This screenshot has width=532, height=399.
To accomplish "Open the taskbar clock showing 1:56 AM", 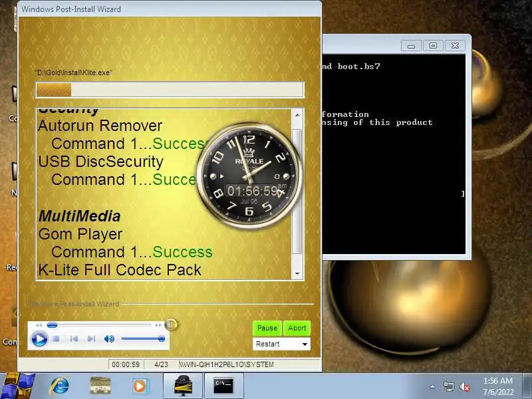I will coord(498,386).
